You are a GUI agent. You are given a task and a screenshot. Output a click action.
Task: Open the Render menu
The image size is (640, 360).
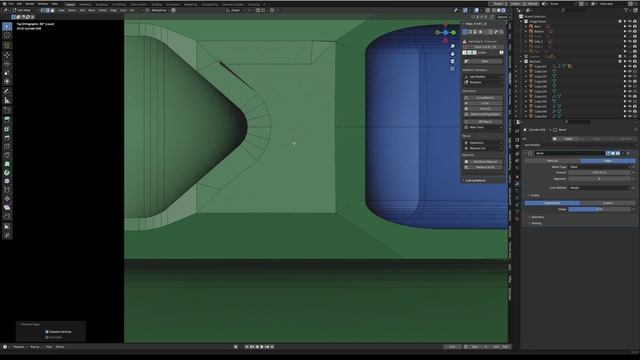(30, 4)
